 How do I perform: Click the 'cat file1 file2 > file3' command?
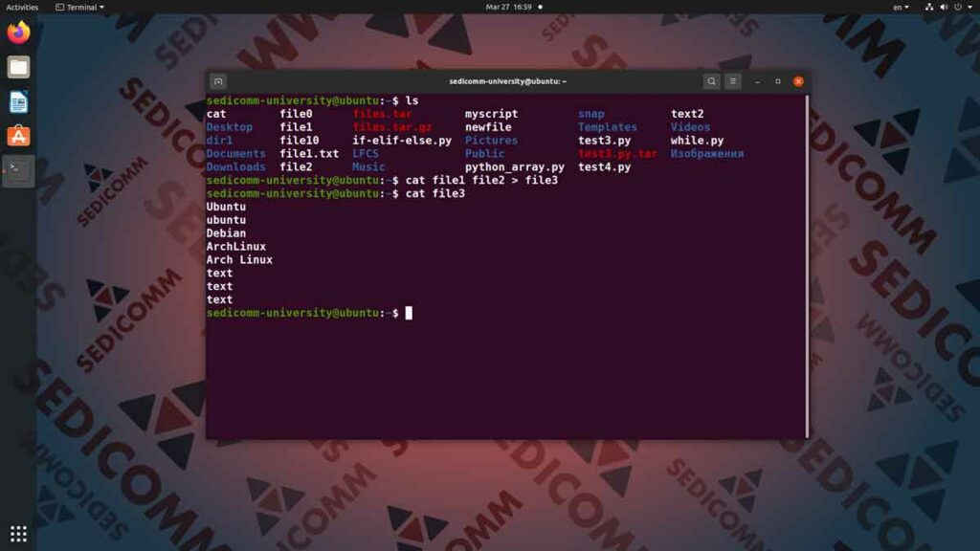coord(481,180)
